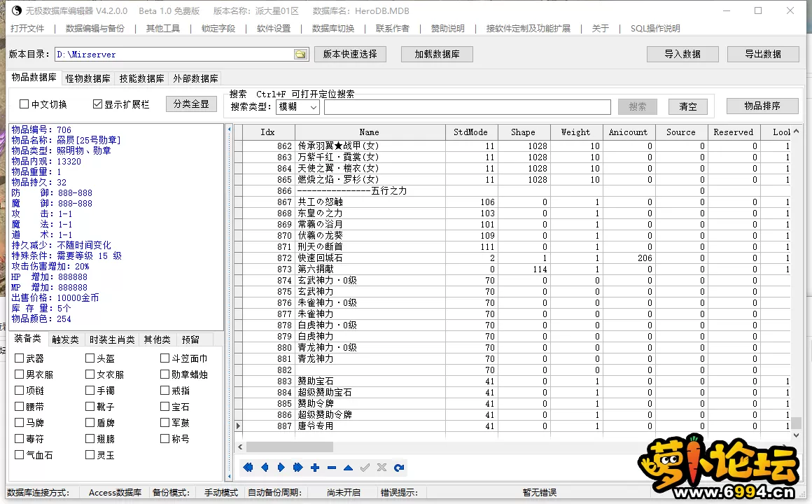Screen dimensions: 812x504
Task: Select the cell named 唐爷专用
Action: coord(370,426)
